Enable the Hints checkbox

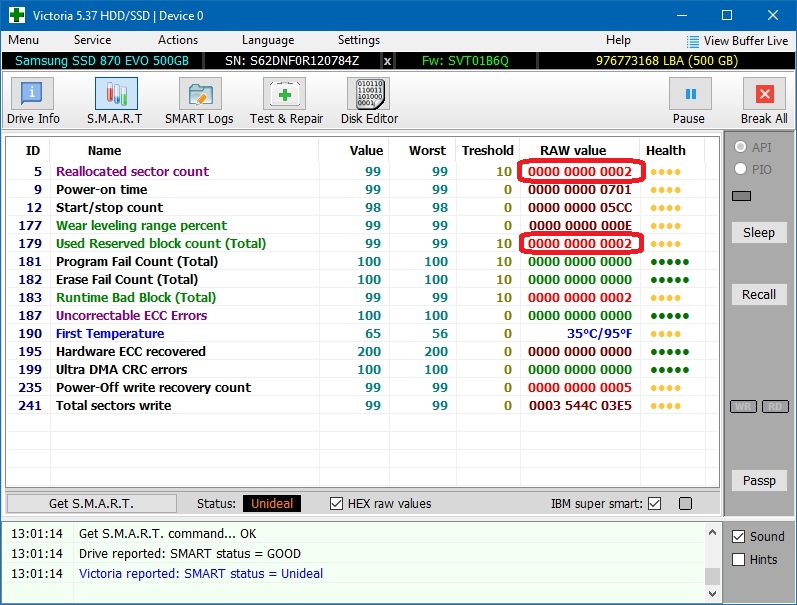(739, 560)
